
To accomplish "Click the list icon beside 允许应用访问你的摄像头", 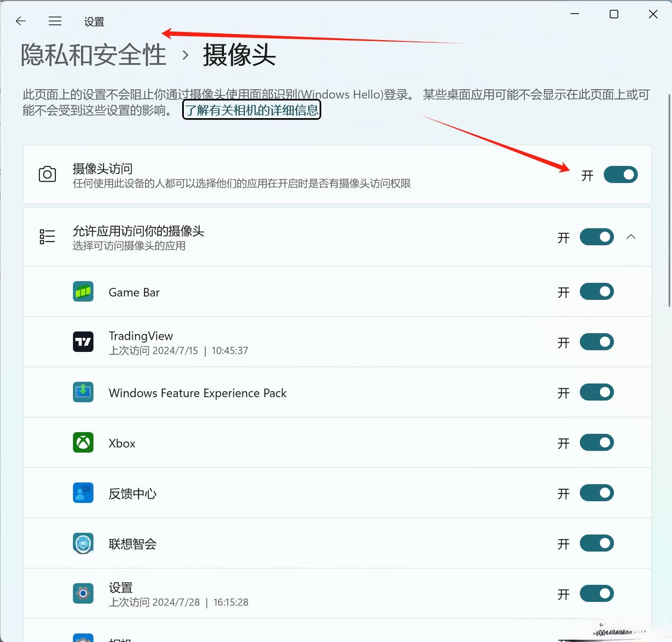I will pos(47,236).
